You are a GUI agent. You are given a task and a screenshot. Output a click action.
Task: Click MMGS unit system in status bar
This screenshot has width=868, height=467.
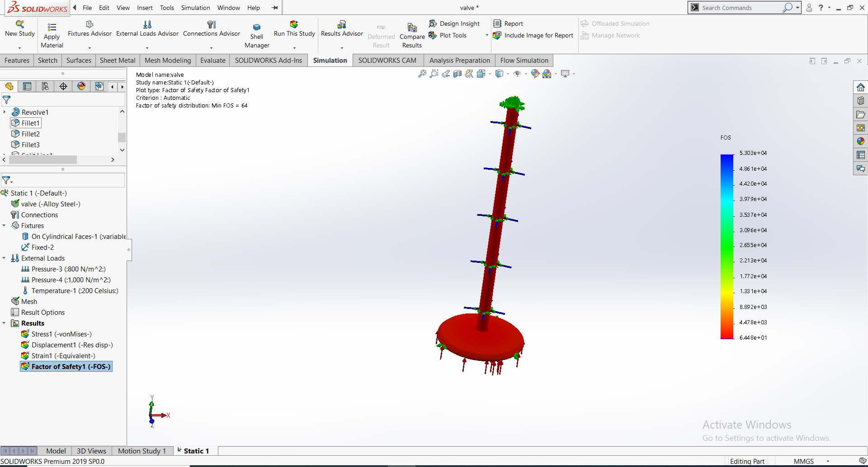[803, 461]
